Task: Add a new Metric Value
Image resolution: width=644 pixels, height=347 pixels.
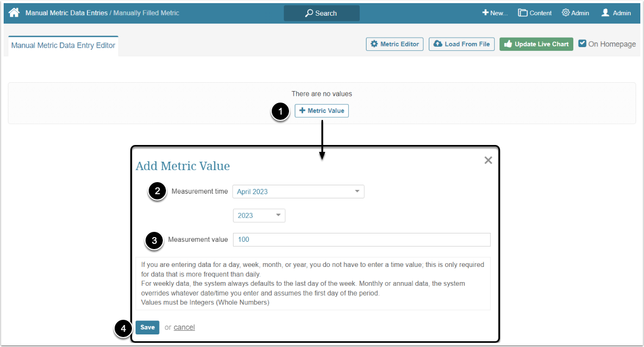Action: pyautogui.click(x=321, y=110)
